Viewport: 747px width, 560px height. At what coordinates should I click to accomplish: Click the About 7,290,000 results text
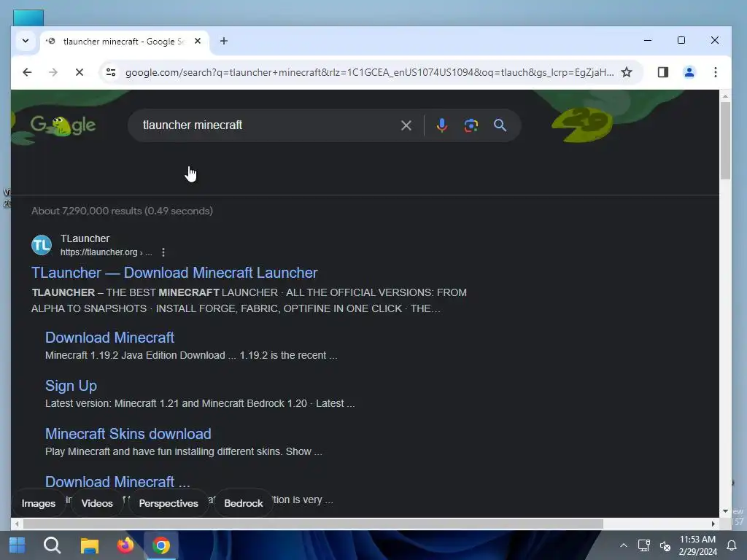pyautogui.click(x=122, y=211)
